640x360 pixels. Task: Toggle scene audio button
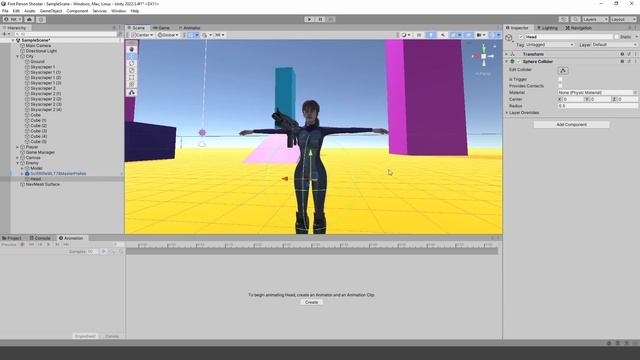coord(443,35)
